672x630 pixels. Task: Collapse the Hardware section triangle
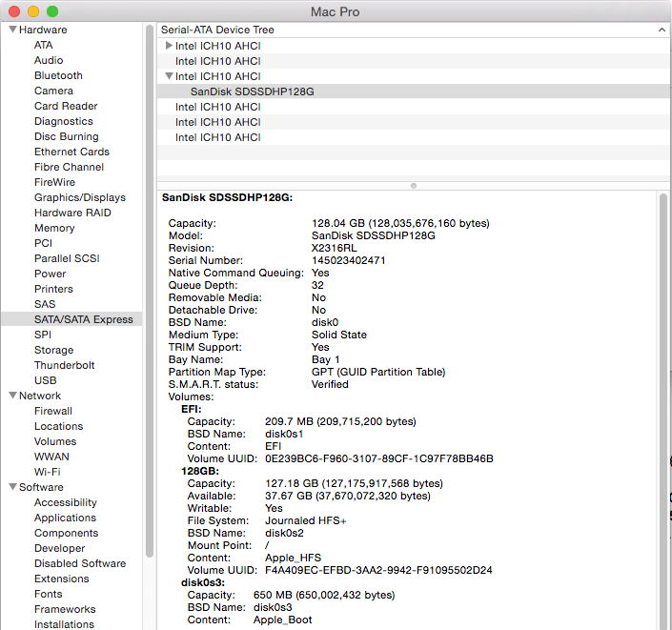[x=12, y=30]
